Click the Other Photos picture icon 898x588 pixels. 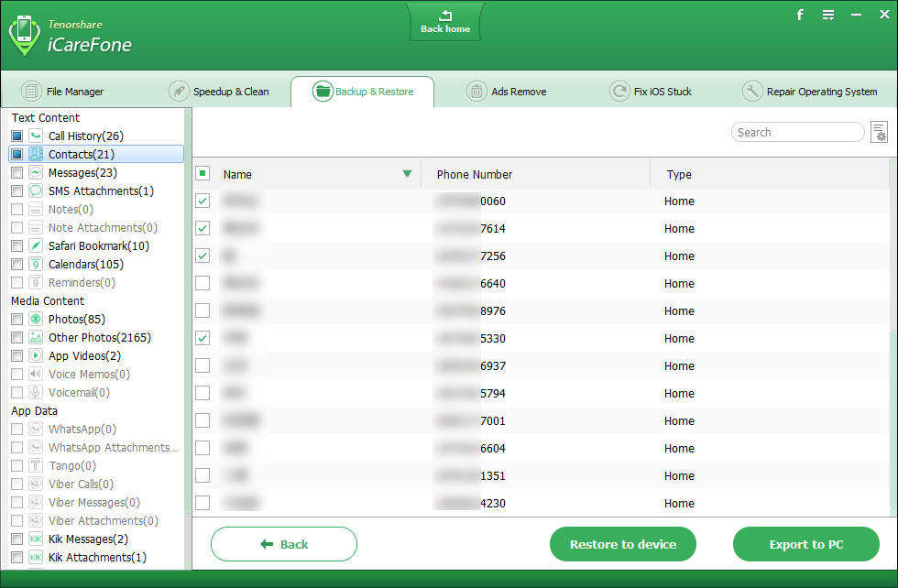click(x=36, y=337)
